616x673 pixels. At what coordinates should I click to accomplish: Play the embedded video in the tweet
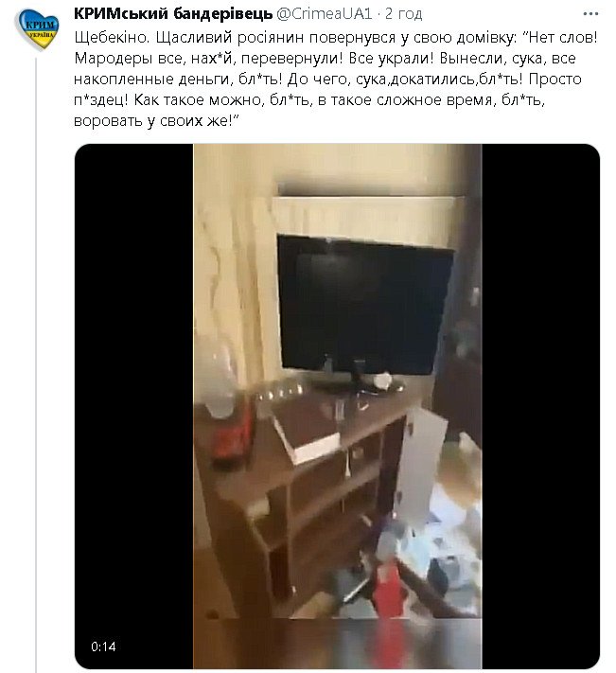pyautogui.click(x=337, y=406)
